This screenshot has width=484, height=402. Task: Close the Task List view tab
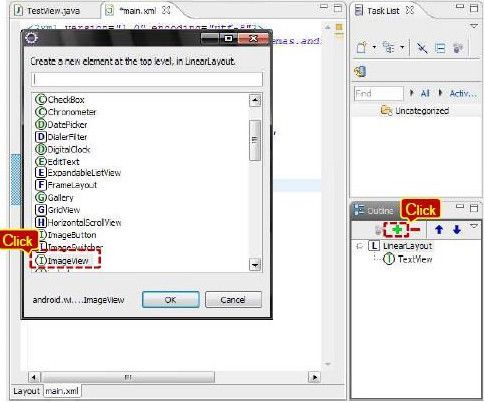tap(410, 10)
